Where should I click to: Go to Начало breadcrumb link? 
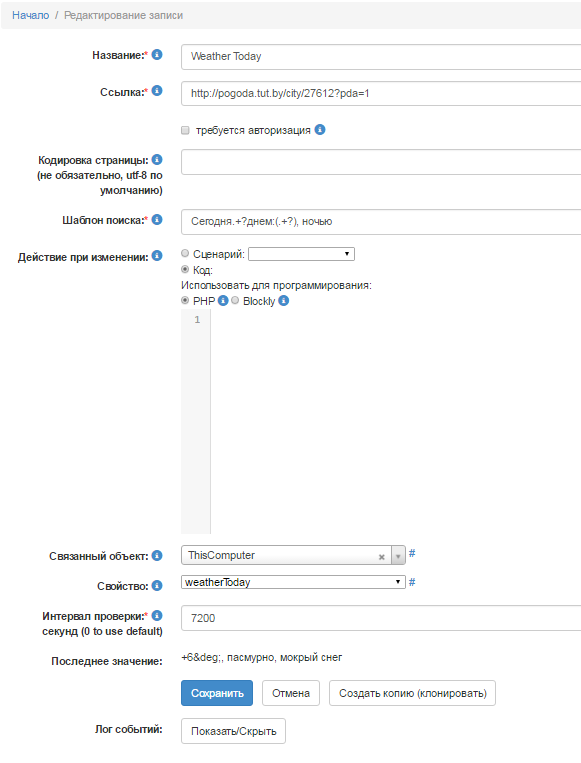pyautogui.click(x=31, y=15)
